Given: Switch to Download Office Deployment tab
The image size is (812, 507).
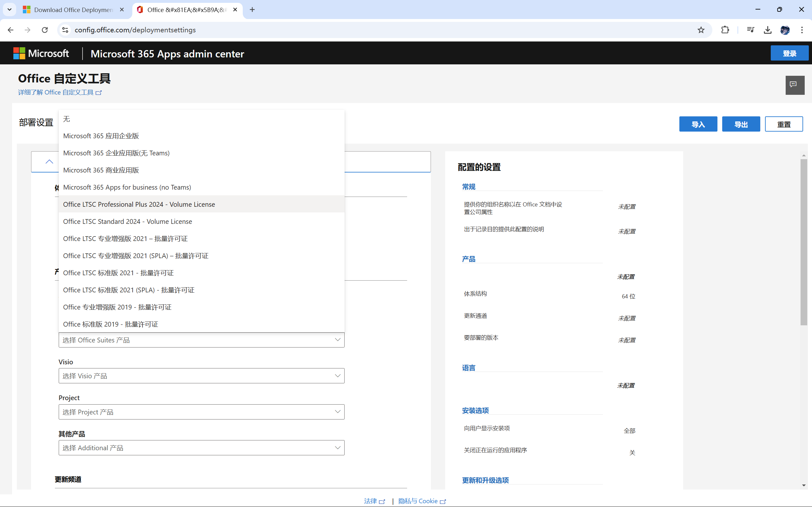Looking at the screenshot, I should pyautogui.click(x=73, y=10).
